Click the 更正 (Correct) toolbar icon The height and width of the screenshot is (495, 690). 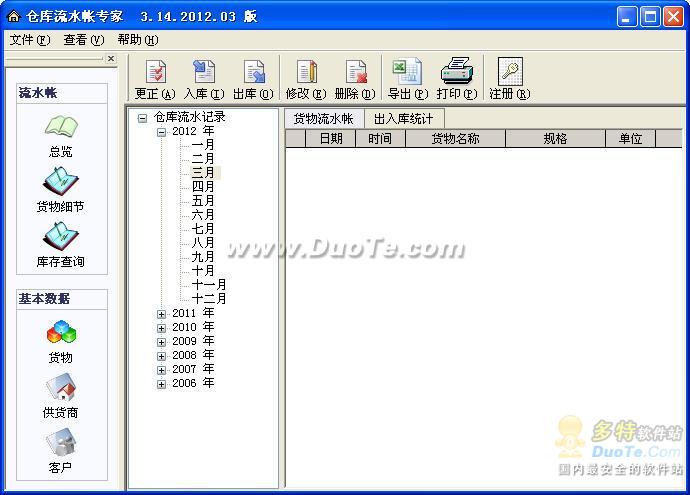(x=156, y=71)
